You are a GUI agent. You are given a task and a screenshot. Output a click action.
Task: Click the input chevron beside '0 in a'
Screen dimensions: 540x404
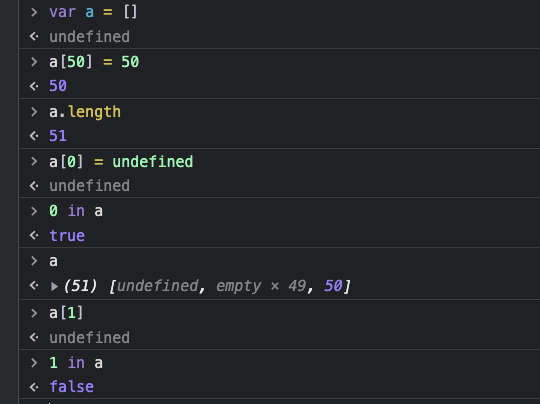pos(34,211)
